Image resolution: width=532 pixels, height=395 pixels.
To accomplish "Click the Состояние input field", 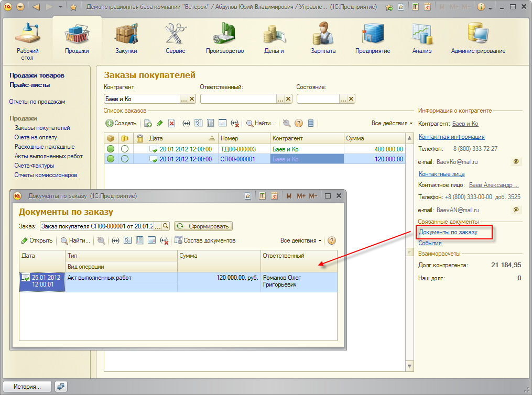I will (318, 99).
